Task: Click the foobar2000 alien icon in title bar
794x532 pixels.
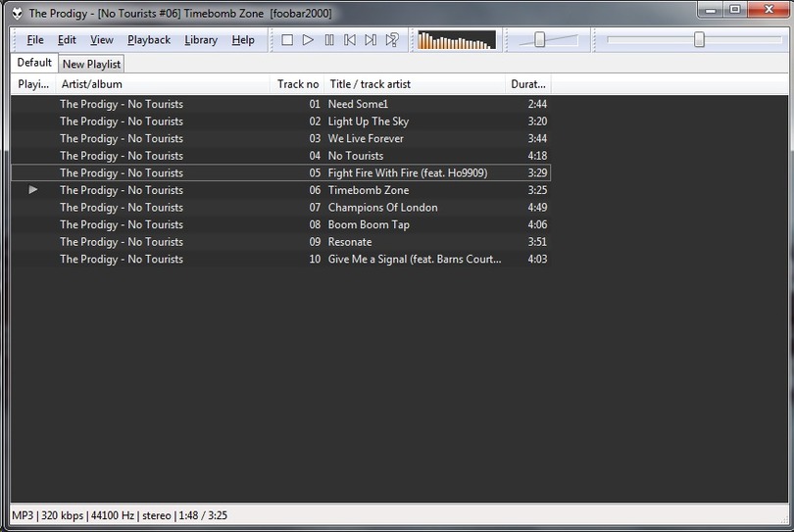Action: click(18, 13)
